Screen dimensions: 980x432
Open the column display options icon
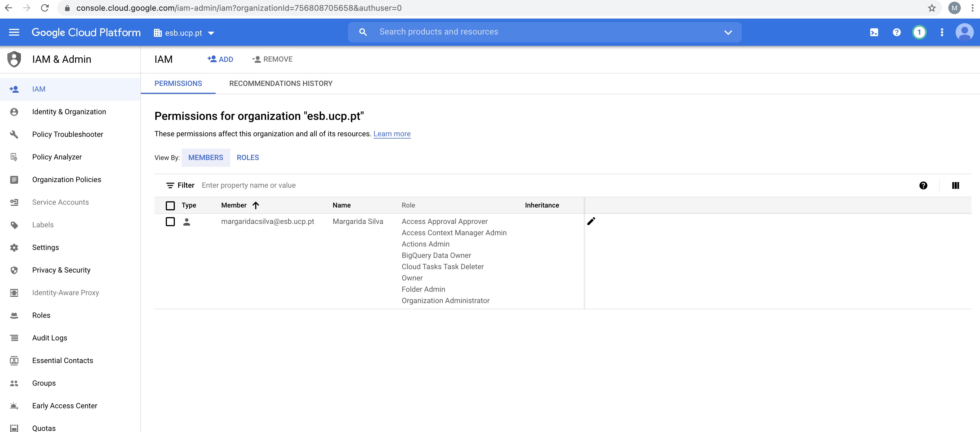click(955, 185)
